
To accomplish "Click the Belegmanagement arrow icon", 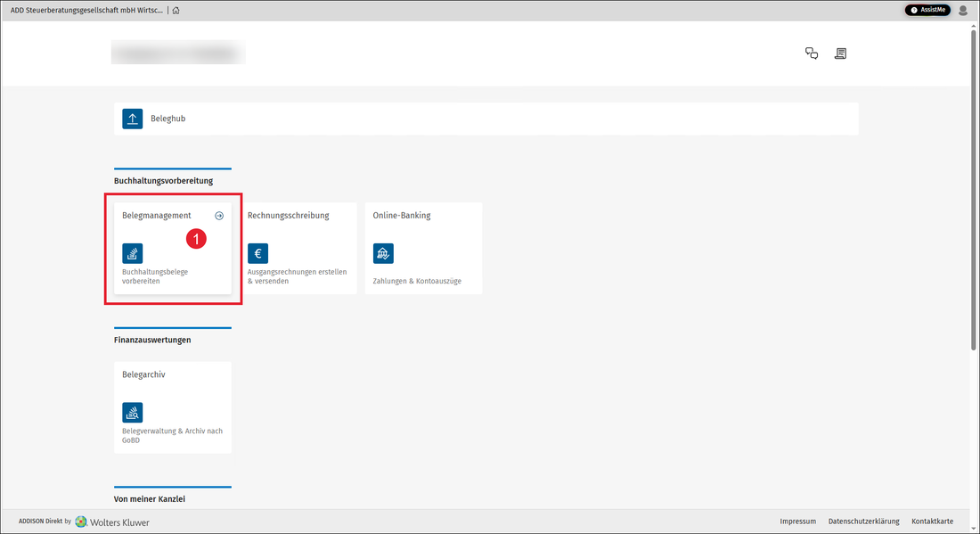I will pyautogui.click(x=219, y=216).
